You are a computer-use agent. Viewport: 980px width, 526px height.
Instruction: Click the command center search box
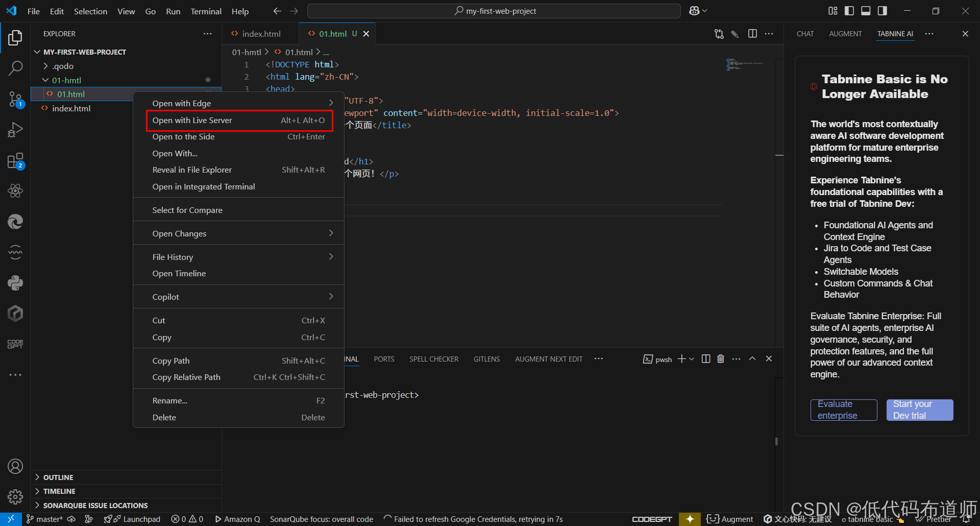coord(494,11)
